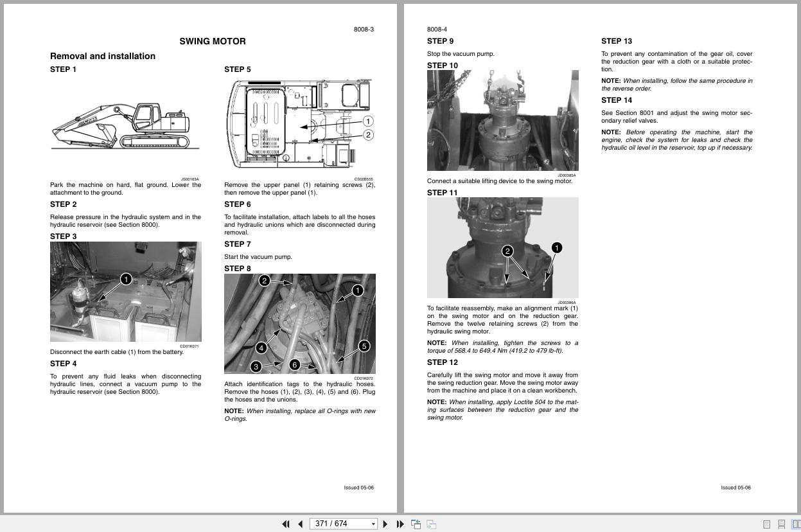Click the STEP 5 upper panel diagram
This screenshot has width=801, height=532.
[299, 125]
